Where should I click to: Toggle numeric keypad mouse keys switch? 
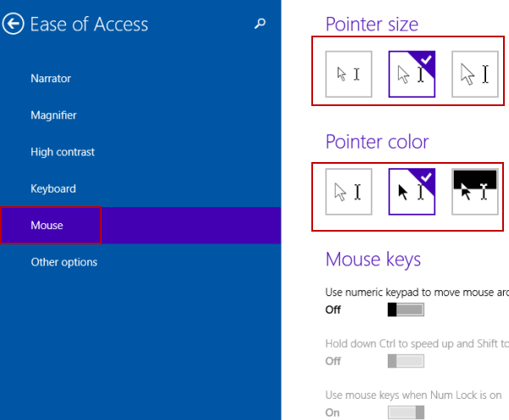tap(406, 310)
